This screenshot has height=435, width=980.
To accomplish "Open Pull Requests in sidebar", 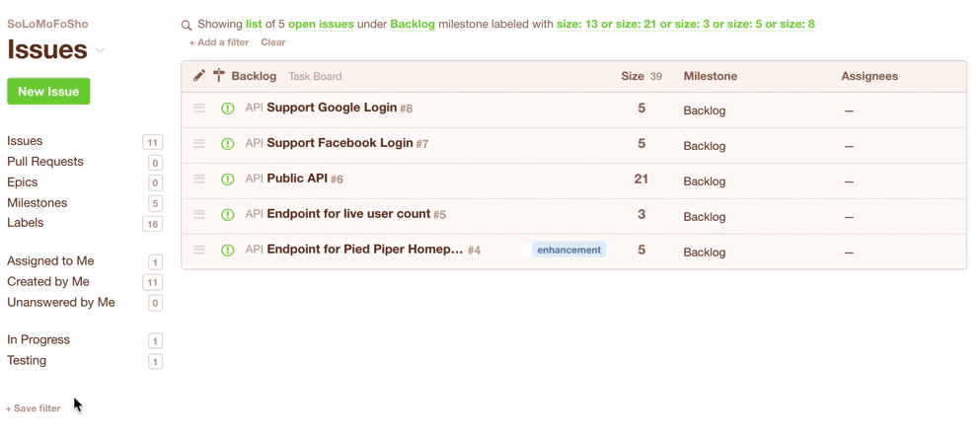I will click(45, 162).
